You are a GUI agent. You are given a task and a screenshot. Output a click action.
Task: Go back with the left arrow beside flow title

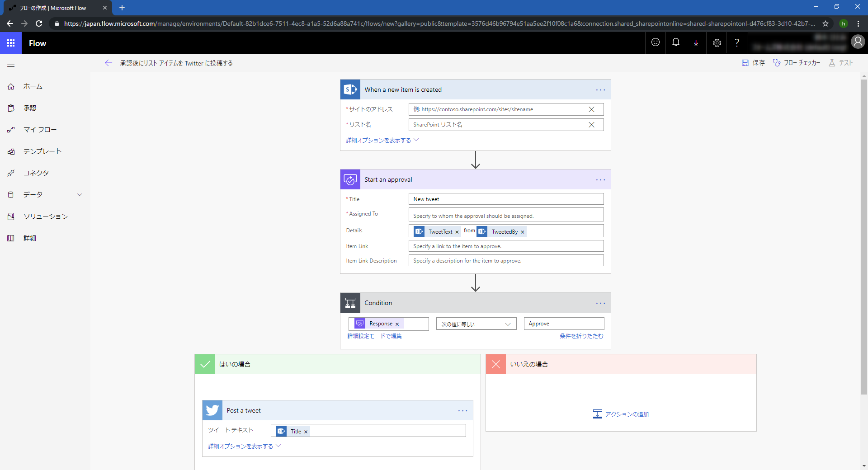click(x=108, y=63)
